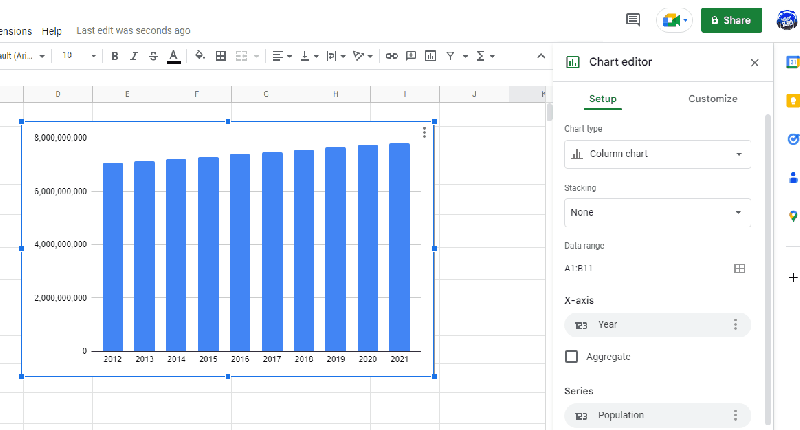Image resolution: width=800 pixels, height=430 pixels.
Task: Open Google Keep side panel
Action: pos(792,100)
